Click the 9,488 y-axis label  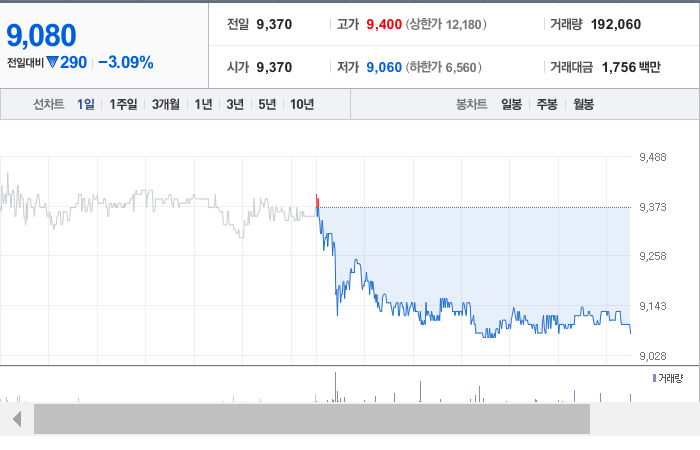coord(653,157)
